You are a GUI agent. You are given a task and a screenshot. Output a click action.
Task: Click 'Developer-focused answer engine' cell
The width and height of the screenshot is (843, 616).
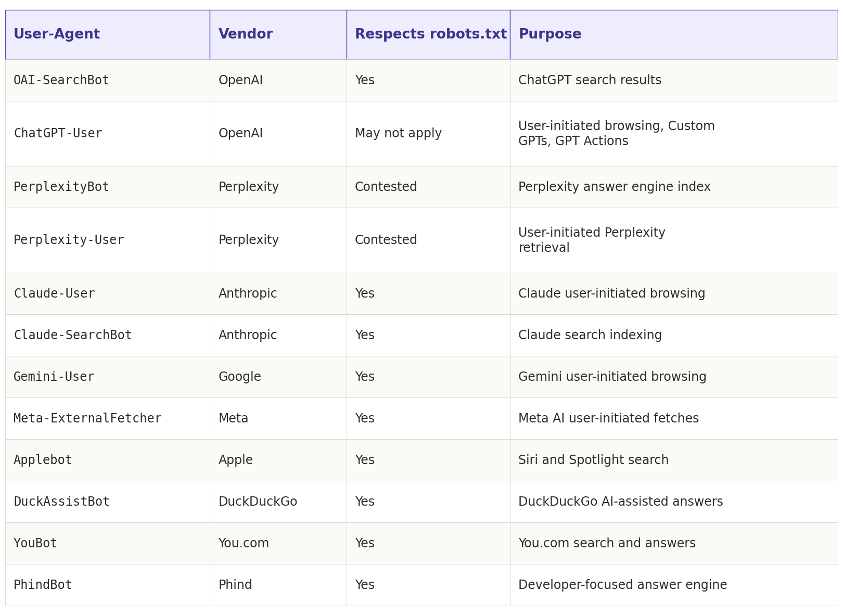(x=674, y=585)
